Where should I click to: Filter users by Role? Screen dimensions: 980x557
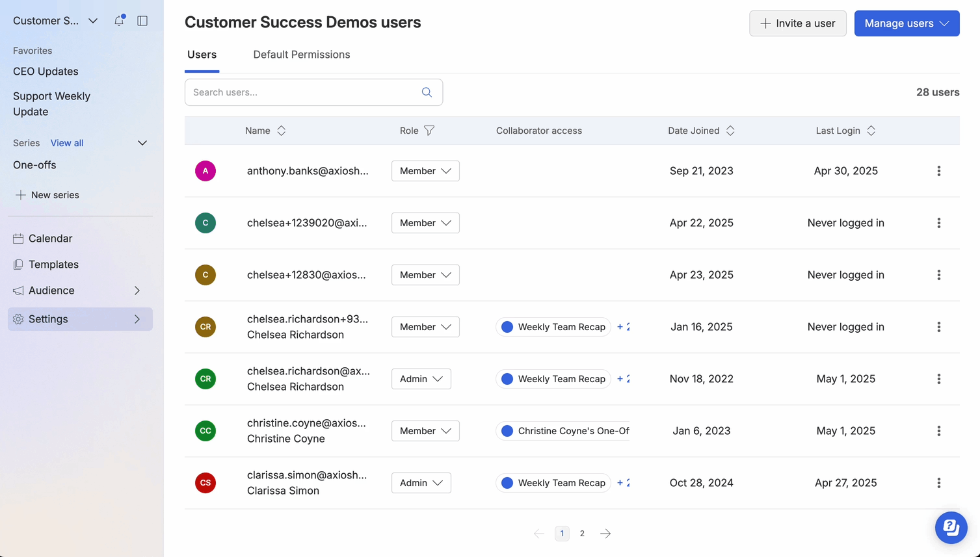pos(429,131)
